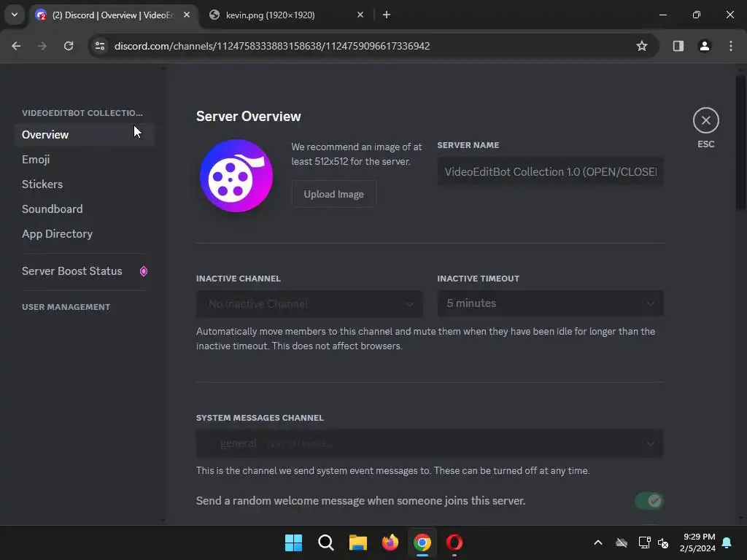Open clock and calendar flyout

[697, 542]
